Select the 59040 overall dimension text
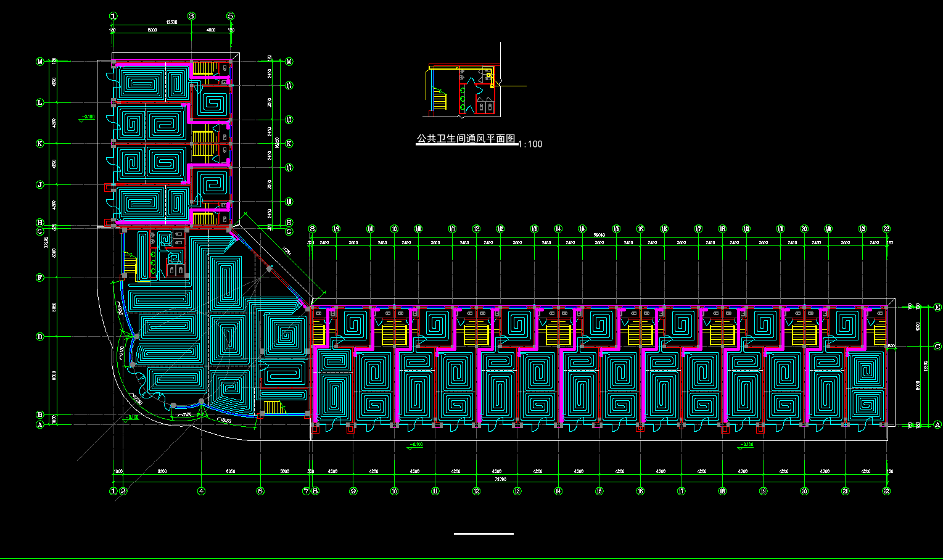Image resolution: width=943 pixels, height=560 pixels. (x=599, y=235)
